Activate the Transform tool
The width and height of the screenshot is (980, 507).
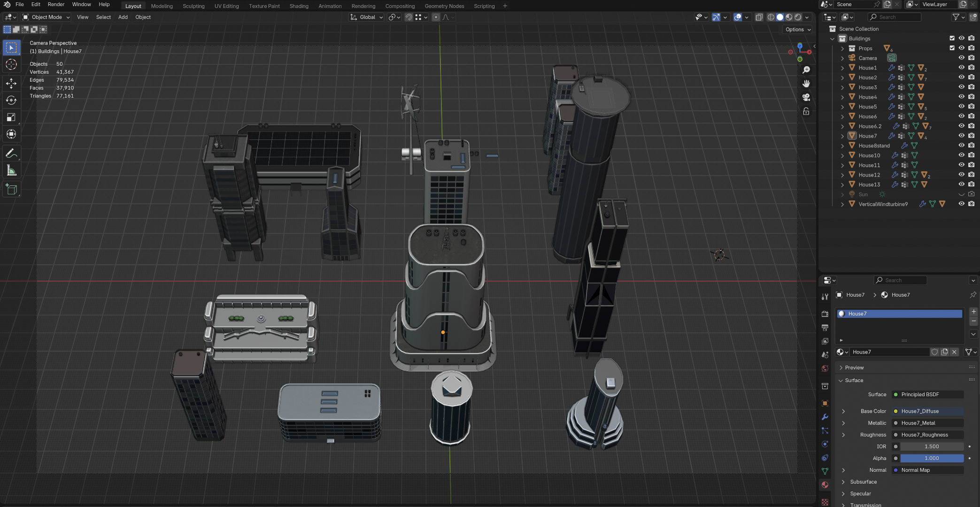(11, 134)
